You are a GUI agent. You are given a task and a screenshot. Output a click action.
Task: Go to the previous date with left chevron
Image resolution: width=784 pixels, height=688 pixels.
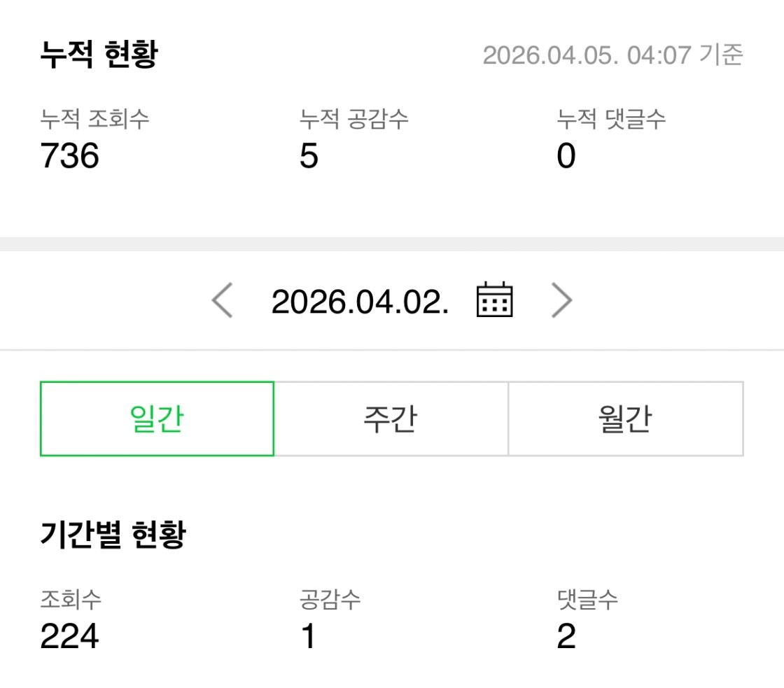pos(222,302)
